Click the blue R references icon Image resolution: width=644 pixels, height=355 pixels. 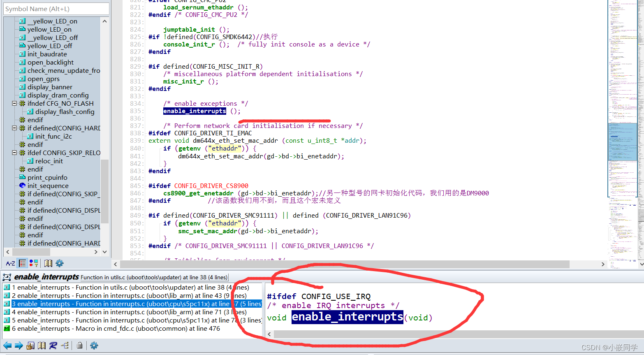[53, 346]
